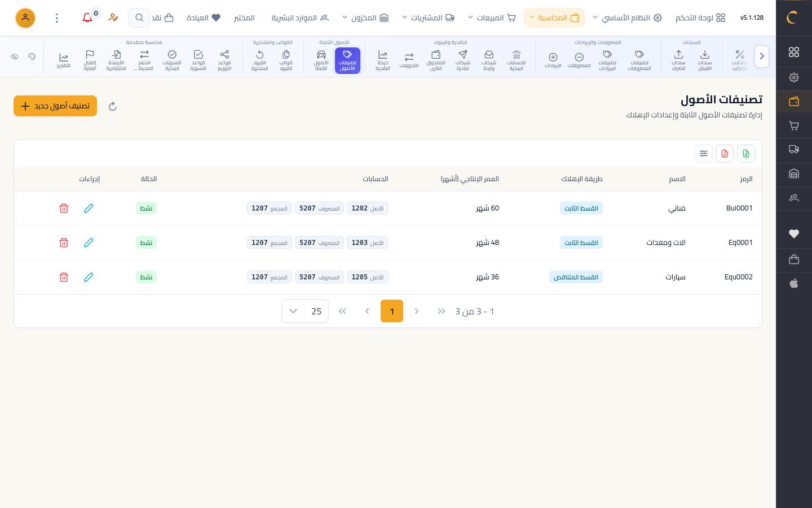This screenshot has width=812, height=508.
Task: Select page 1 in pagination
Action: pyautogui.click(x=392, y=311)
